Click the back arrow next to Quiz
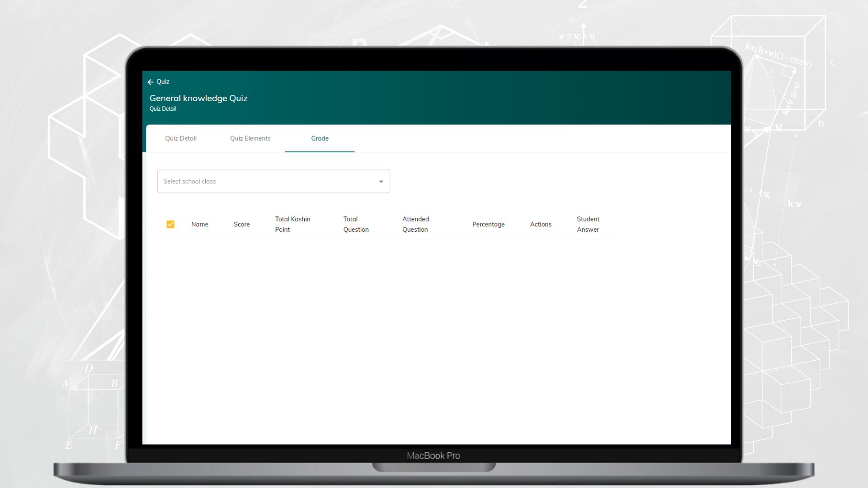 151,82
